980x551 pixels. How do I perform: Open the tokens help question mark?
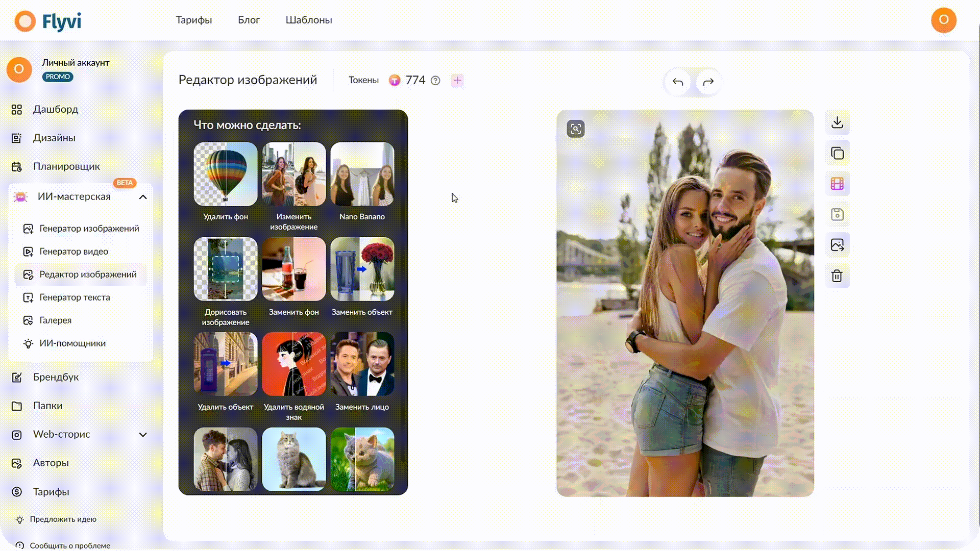pyautogui.click(x=435, y=81)
